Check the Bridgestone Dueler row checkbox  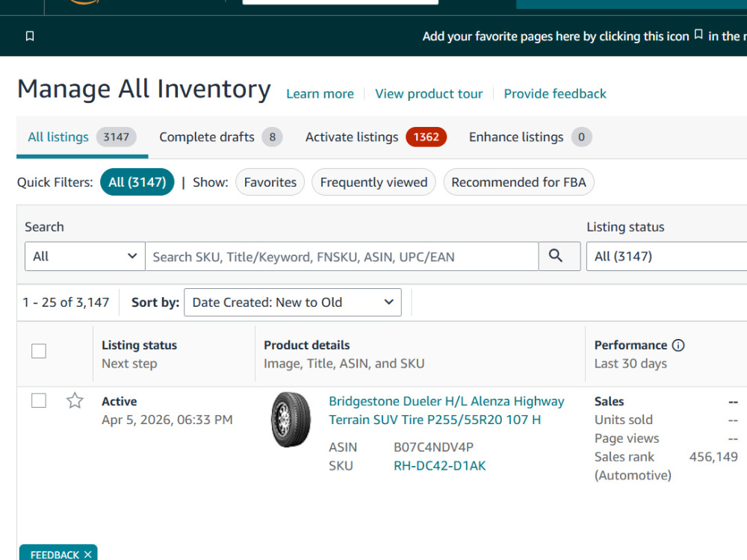[x=39, y=400]
